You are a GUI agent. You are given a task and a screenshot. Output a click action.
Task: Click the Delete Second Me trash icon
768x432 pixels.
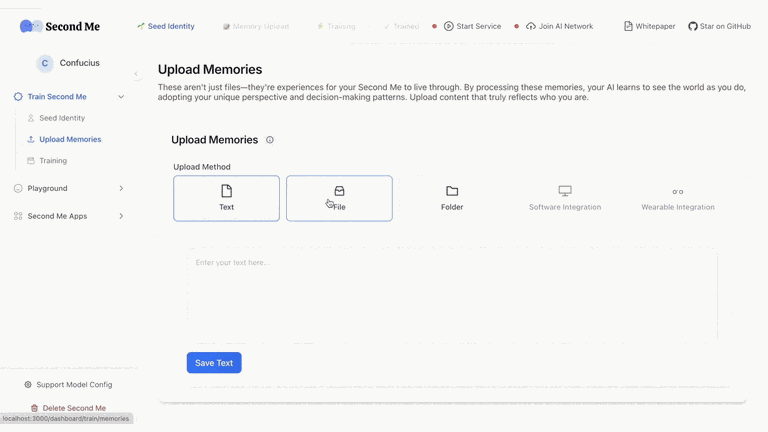pyautogui.click(x=34, y=408)
